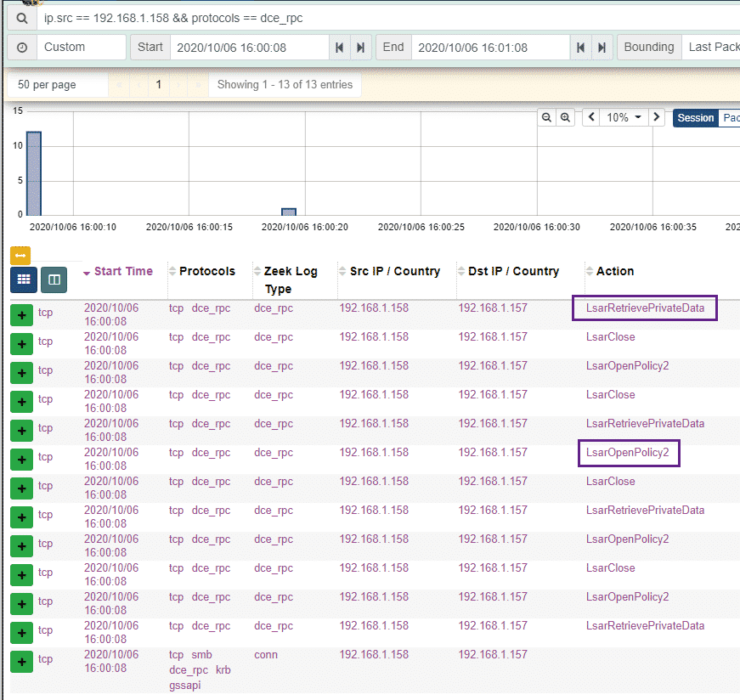Click the highlighted LsarOpenPolicy2 action link
The image size is (740, 700).
tap(628, 453)
